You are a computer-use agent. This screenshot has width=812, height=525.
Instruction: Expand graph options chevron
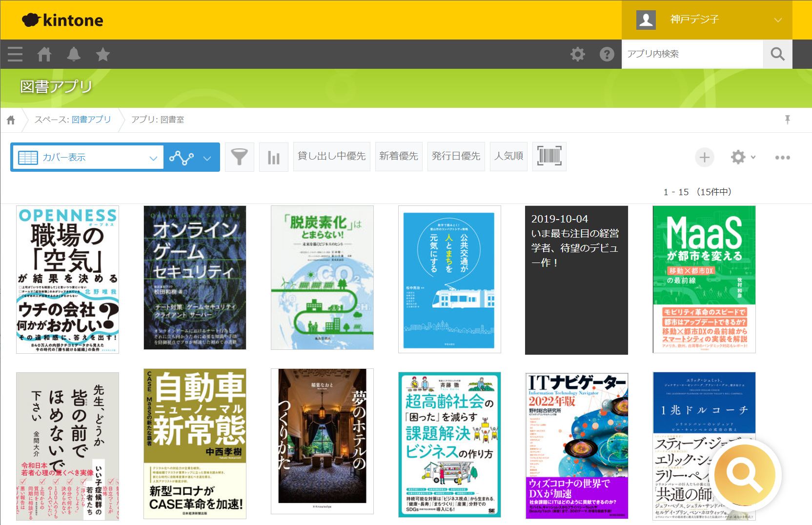(x=207, y=158)
